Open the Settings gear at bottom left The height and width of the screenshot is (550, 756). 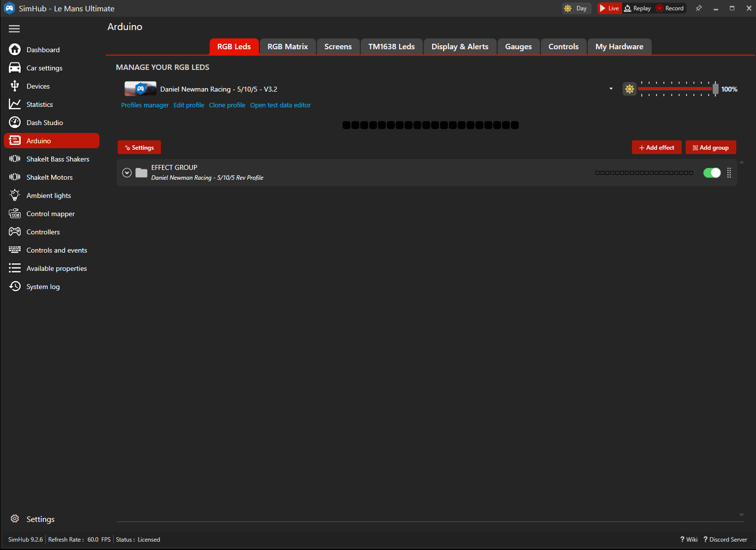tap(15, 519)
